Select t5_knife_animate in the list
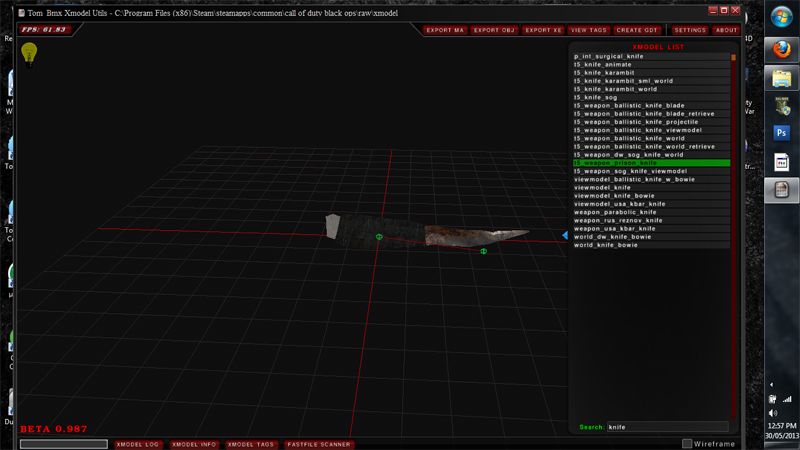 tap(652, 65)
